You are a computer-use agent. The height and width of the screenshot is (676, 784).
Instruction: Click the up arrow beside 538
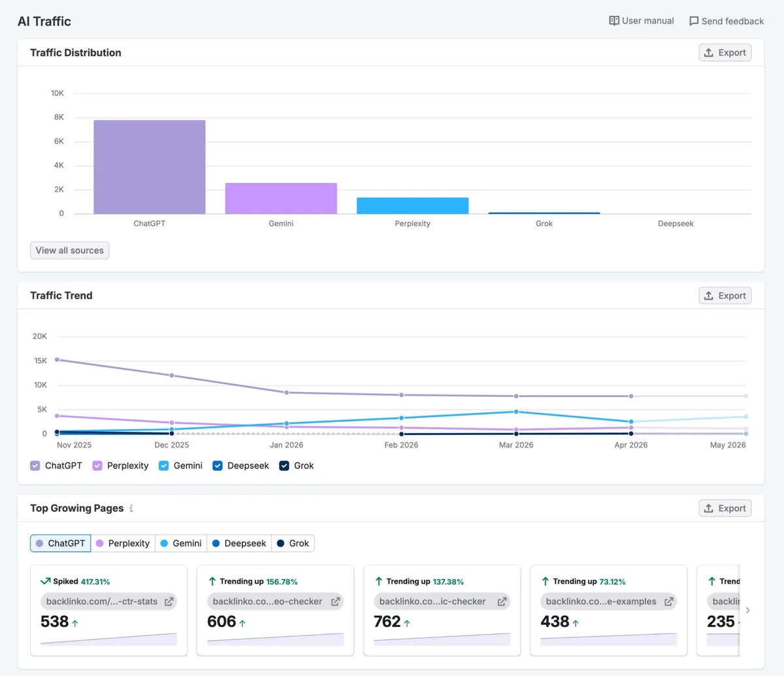click(x=75, y=624)
